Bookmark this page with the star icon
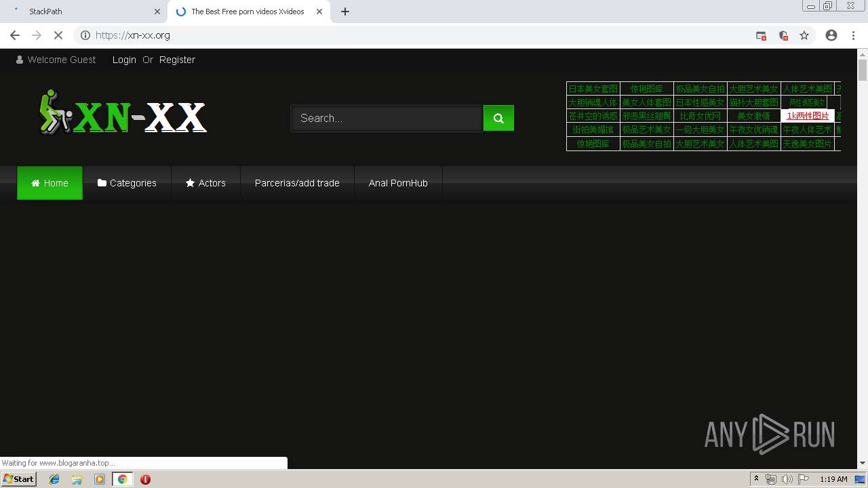 [804, 35]
